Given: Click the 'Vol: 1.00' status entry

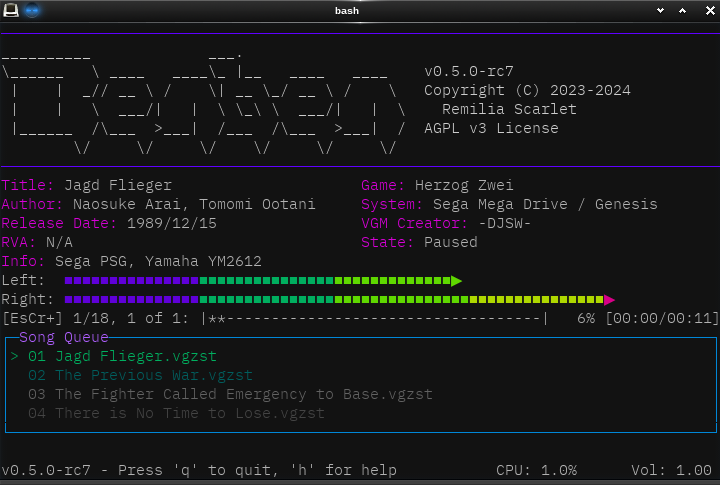Looking at the screenshot, I should 671,470.
